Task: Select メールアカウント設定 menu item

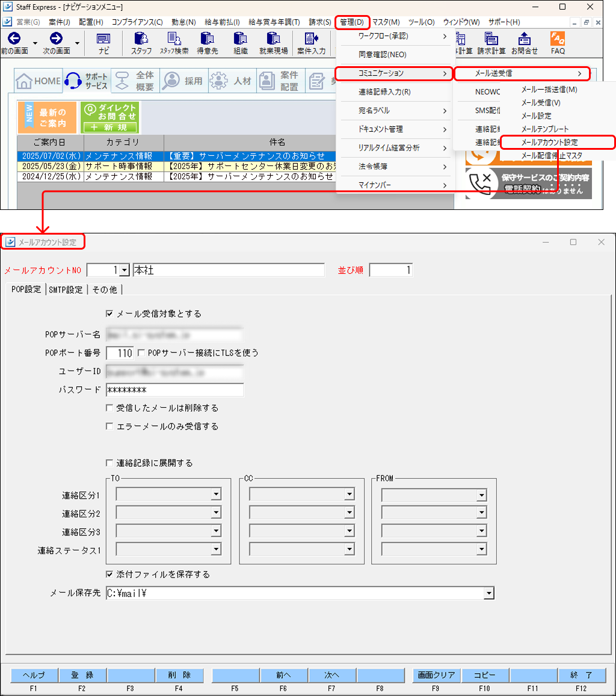Action: [558, 142]
